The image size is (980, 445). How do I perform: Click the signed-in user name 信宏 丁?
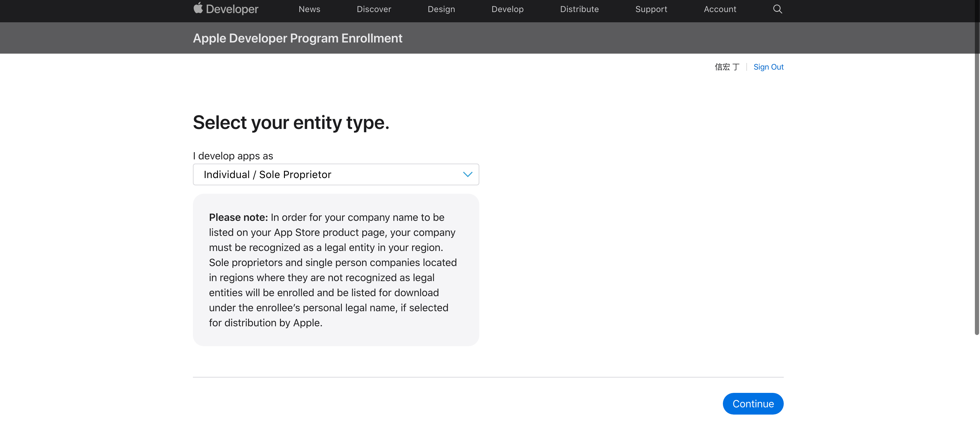726,67
